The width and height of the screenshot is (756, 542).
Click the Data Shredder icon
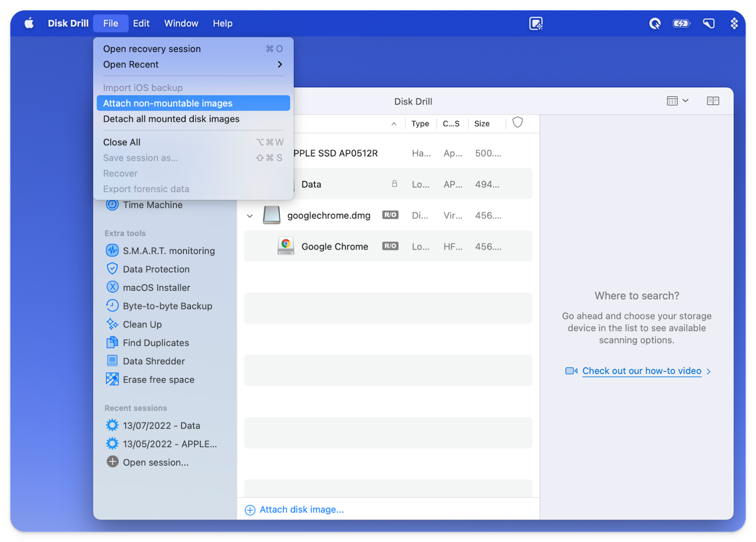[x=112, y=361]
